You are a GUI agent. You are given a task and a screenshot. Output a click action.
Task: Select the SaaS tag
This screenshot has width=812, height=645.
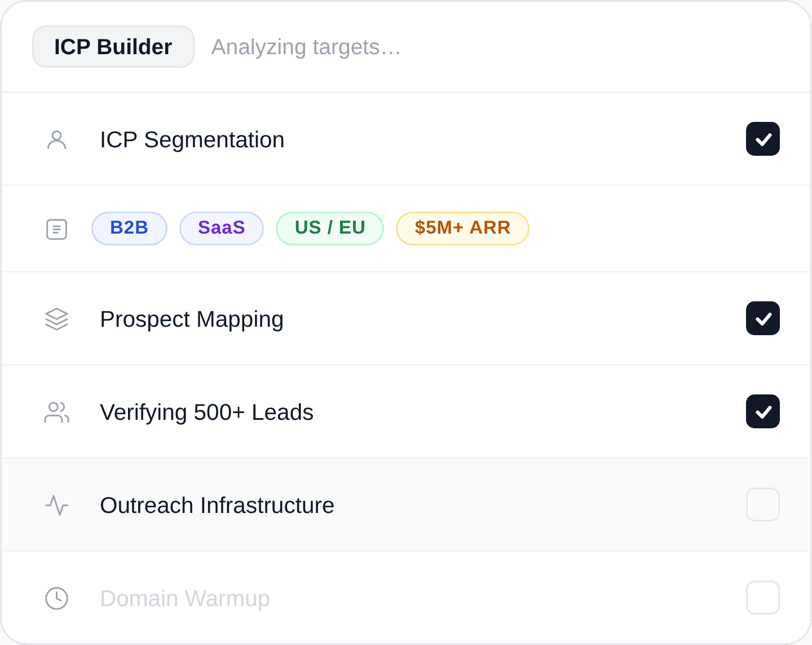tap(222, 228)
